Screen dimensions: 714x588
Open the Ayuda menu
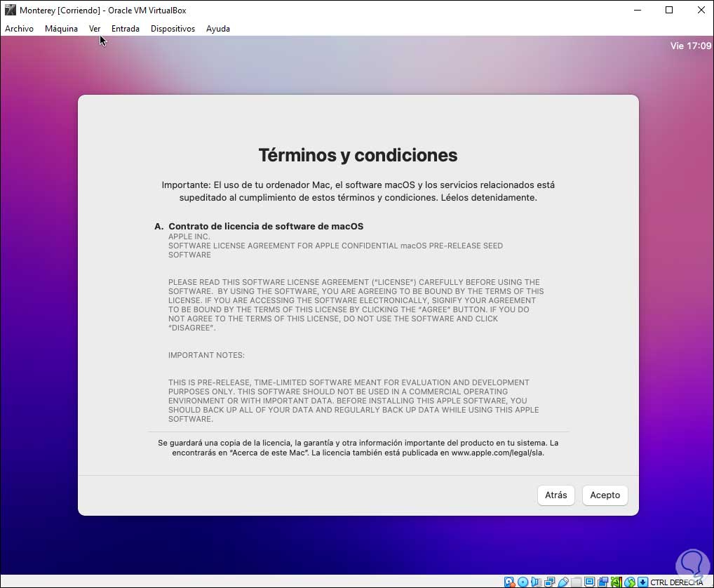pos(217,29)
